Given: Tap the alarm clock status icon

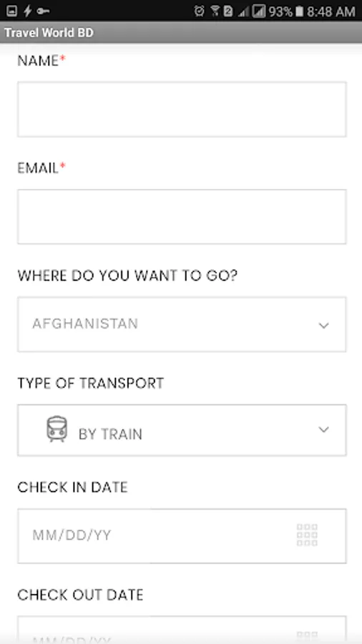Looking at the screenshot, I should tap(199, 11).
